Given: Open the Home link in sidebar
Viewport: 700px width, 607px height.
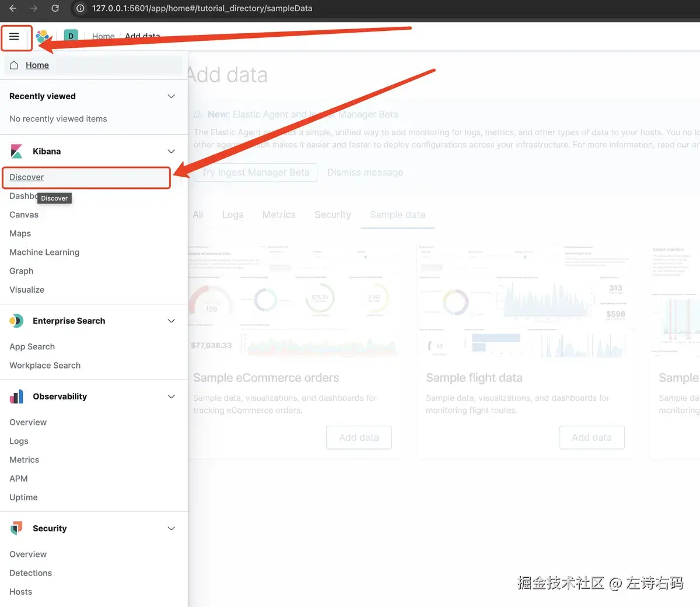Looking at the screenshot, I should [37, 65].
